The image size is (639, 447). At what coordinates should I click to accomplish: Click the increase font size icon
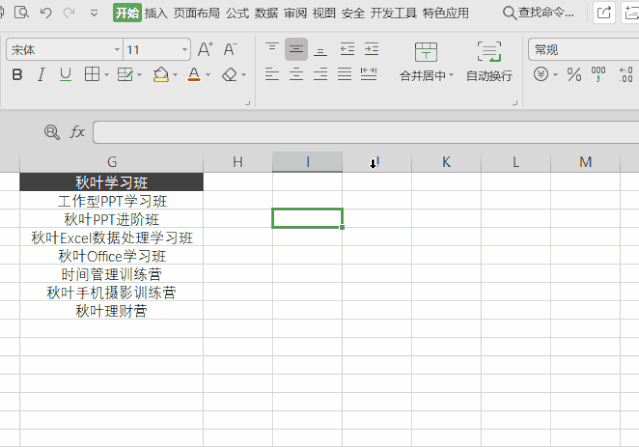205,49
